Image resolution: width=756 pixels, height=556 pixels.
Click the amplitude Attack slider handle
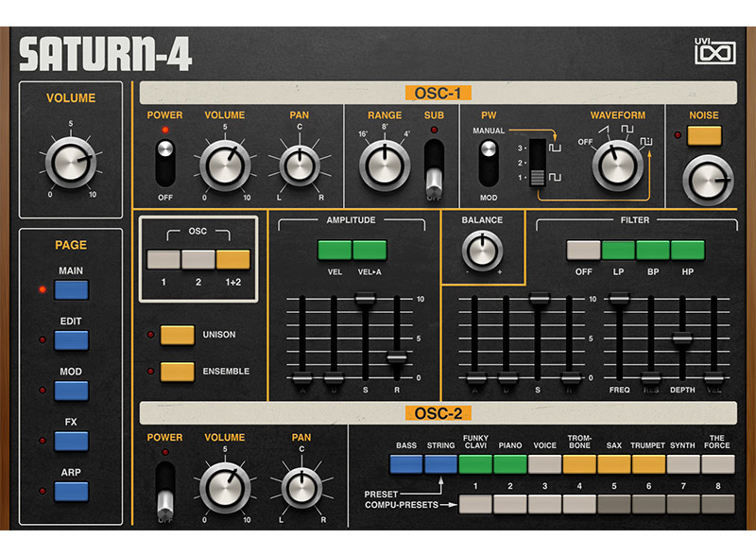point(302,377)
